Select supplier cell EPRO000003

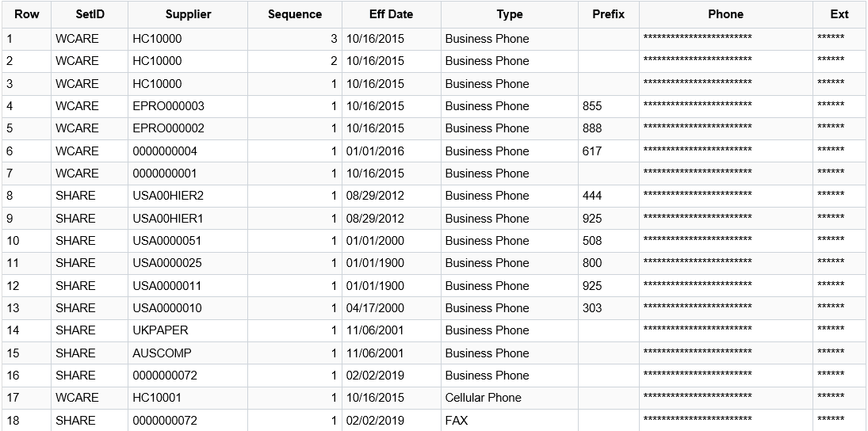(x=188, y=106)
